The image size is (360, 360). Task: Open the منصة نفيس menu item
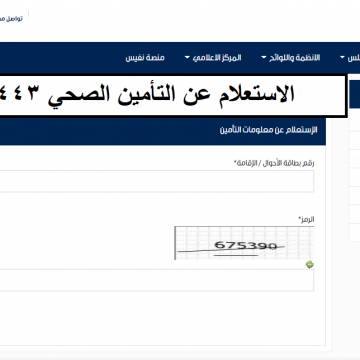[x=145, y=58]
